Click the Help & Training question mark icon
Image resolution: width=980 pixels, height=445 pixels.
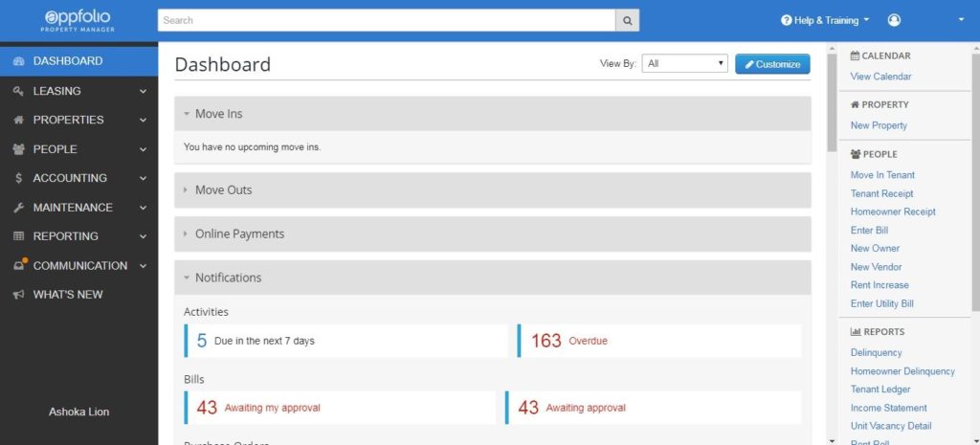tap(787, 21)
